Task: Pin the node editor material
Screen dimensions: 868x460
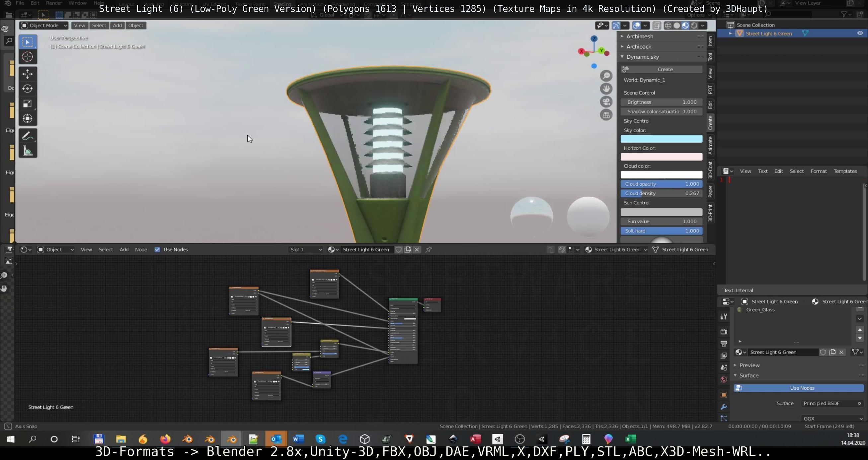Action: point(429,249)
